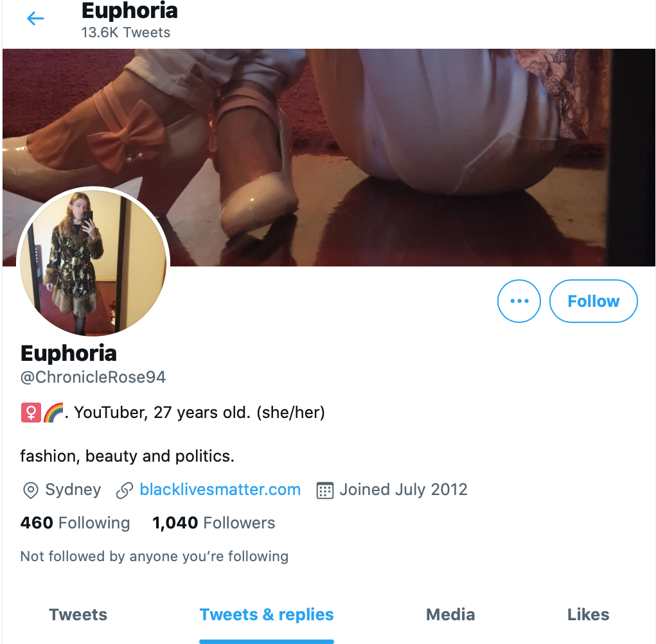Click the @ChronicleRose94 handle
This screenshot has width=656, height=644.
pyautogui.click(x=93, y=377)
